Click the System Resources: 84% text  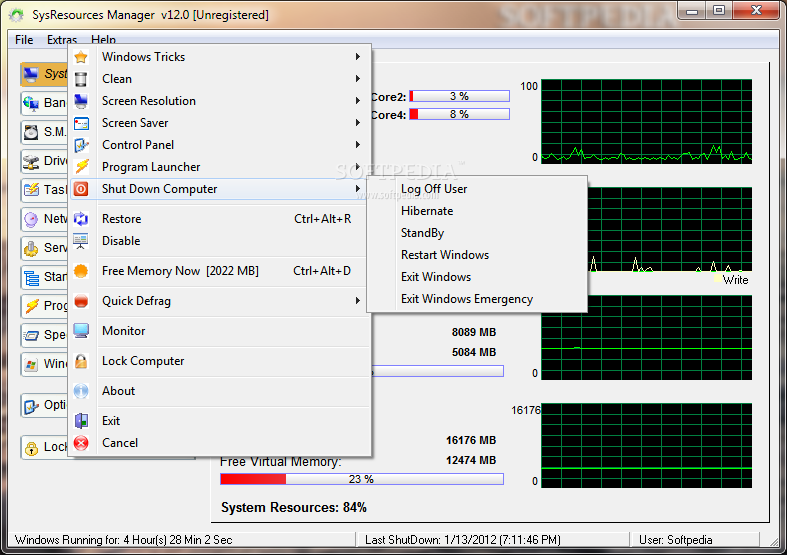294,507
